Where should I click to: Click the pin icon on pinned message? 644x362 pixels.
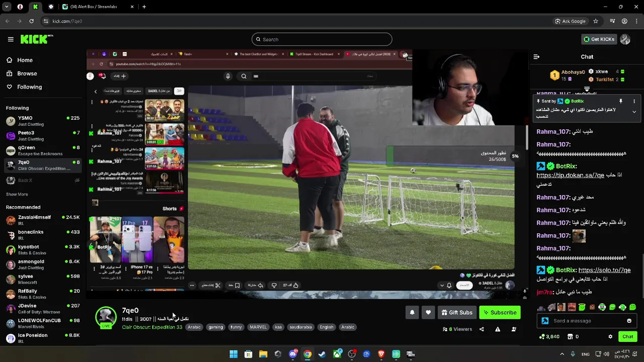pyautogui.click(x=620, y=101)
